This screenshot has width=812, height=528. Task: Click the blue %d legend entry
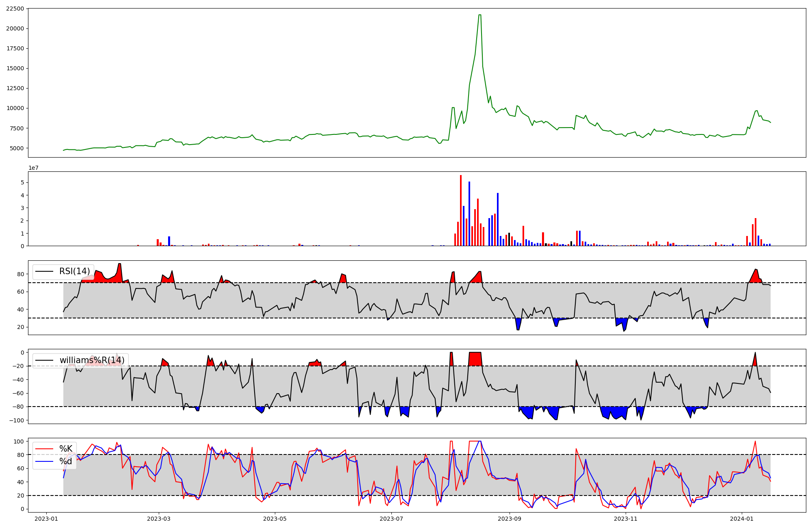(x=66, y=461)
